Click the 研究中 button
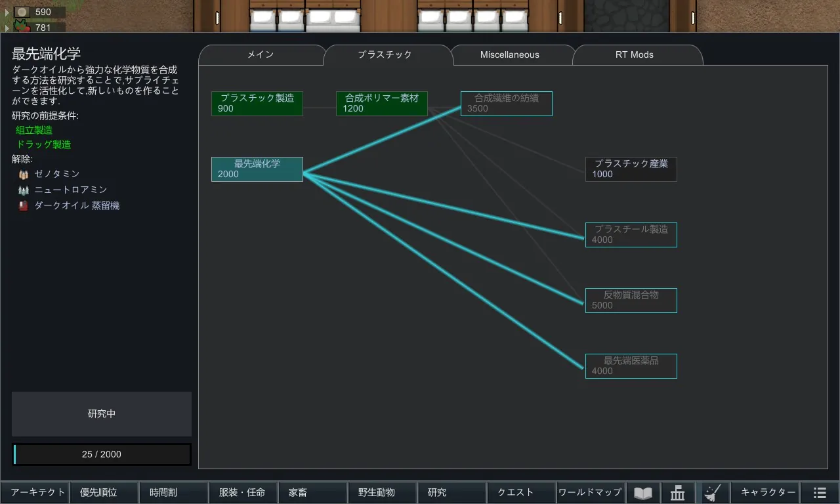 102,414
